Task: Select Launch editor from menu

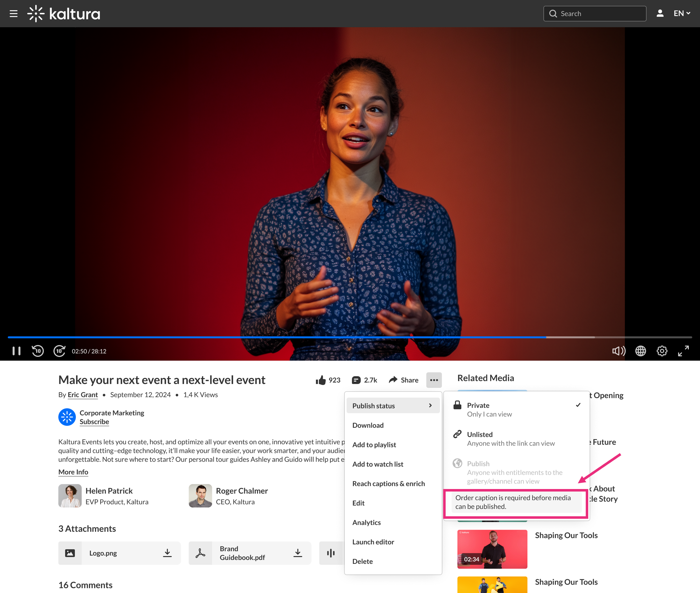Action: pyautogui.click(x=373, y=542)
